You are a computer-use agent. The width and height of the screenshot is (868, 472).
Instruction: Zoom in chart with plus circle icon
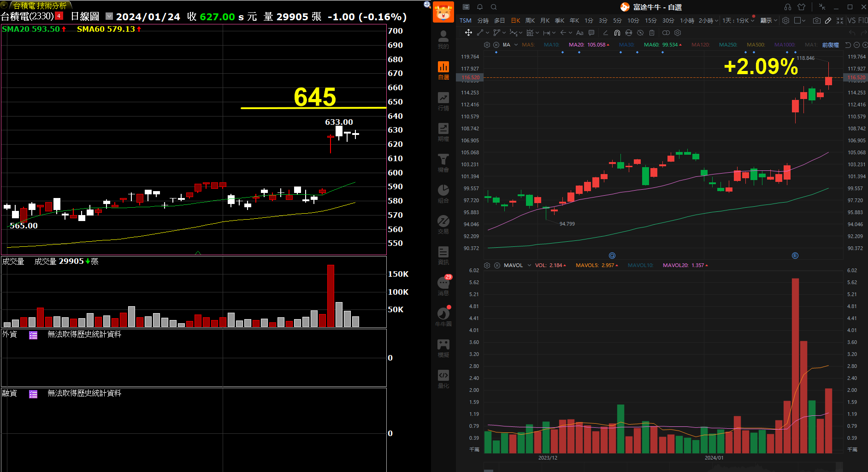[865, 45]
